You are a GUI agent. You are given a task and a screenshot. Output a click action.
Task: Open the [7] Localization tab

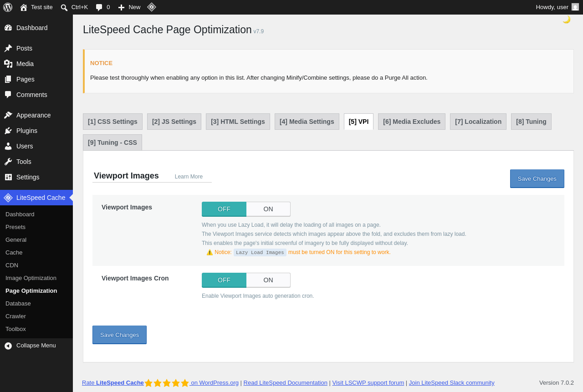click(x=478, y=122)
